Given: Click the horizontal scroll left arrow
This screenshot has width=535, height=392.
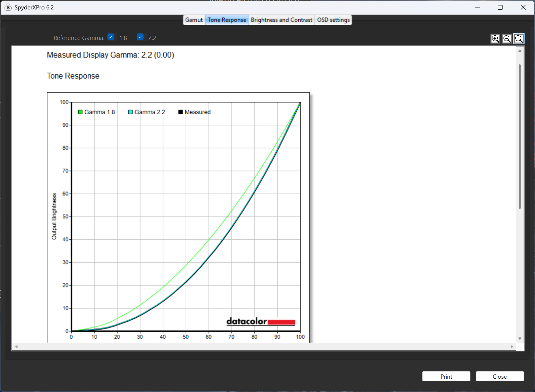Looking at the screenshot, I should pyautogui.click(x=16, y=347).
